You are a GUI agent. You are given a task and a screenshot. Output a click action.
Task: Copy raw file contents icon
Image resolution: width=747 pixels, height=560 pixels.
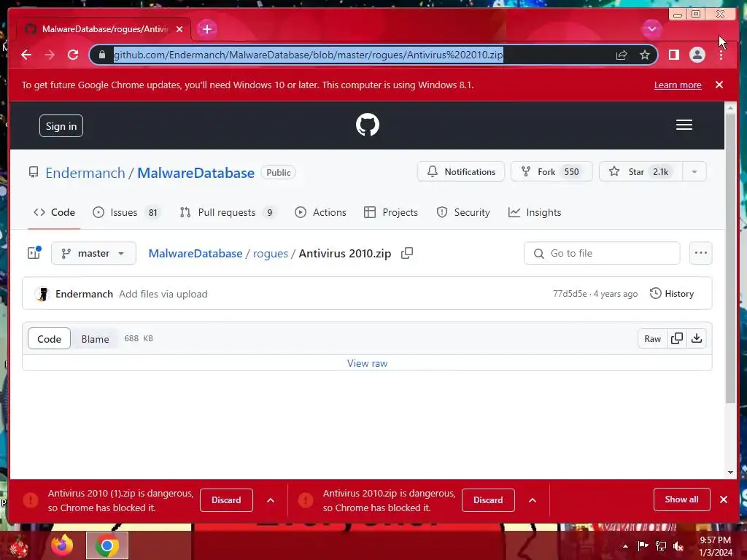[676, 338]
